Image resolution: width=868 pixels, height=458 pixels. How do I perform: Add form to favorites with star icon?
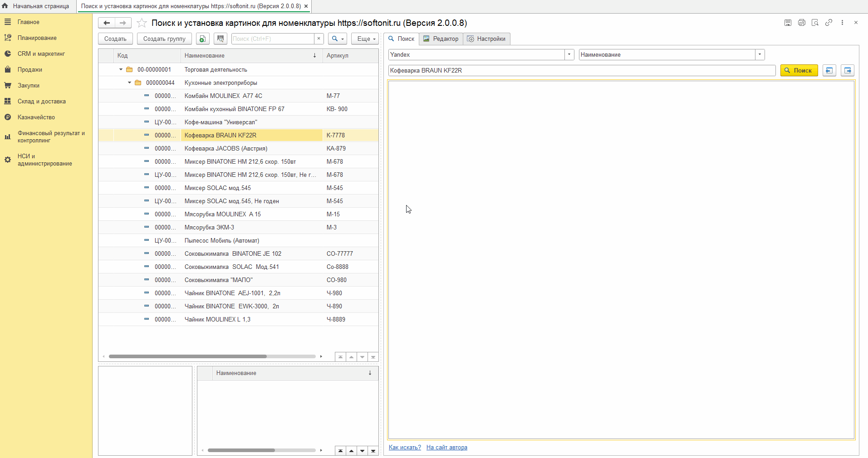tap(142, 23)
